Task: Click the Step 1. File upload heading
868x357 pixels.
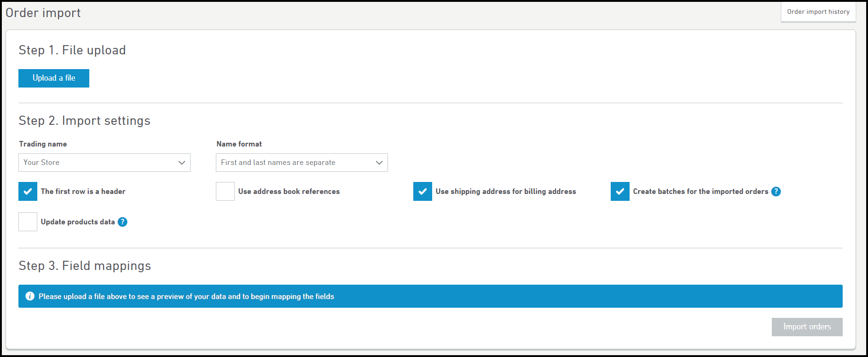Action: 72,50
